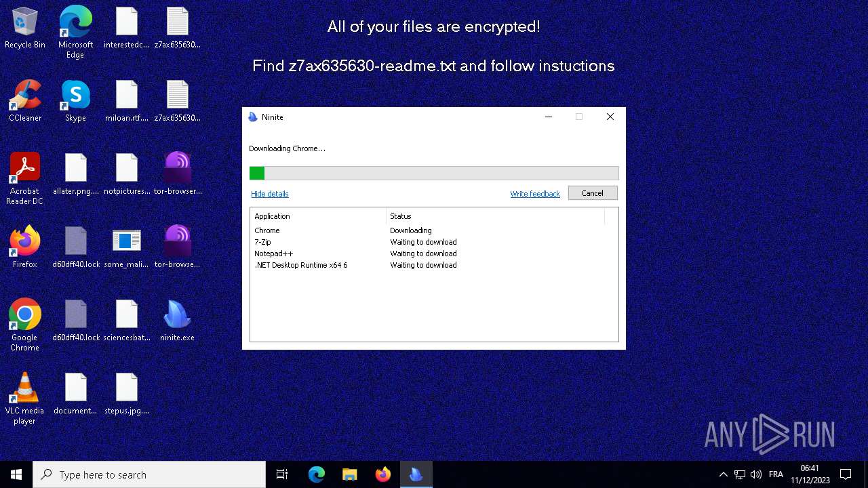Select the ninite.exe desktop icon
This screenshot has height=488, width=868.
click(x=177, y=321)
